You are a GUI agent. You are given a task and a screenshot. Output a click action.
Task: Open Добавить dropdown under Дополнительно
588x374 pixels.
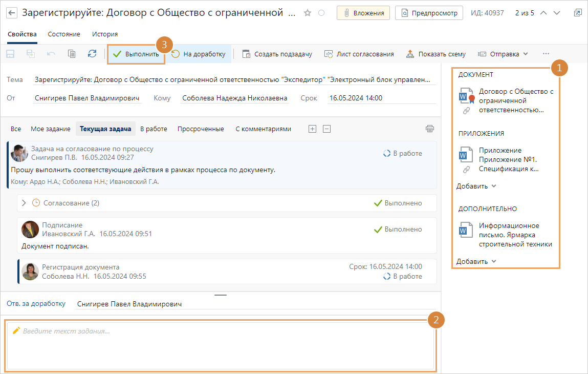(x=476, y=261)
